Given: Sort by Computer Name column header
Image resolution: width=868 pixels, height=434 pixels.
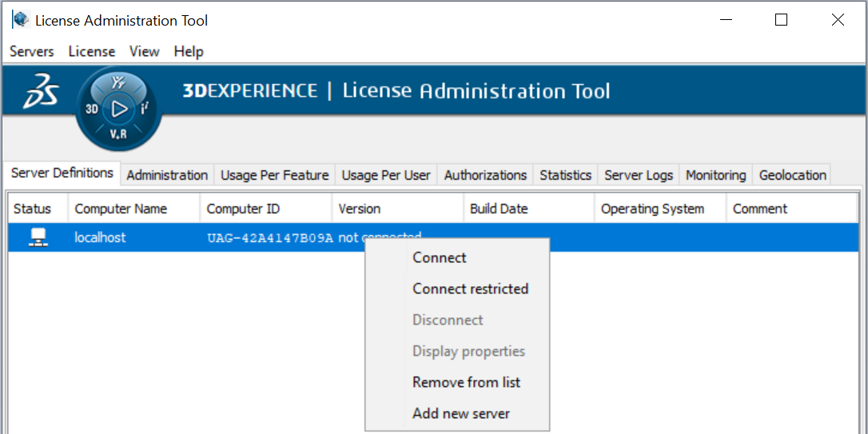Looking at the screenshot, I should click(x=134, y=209).
